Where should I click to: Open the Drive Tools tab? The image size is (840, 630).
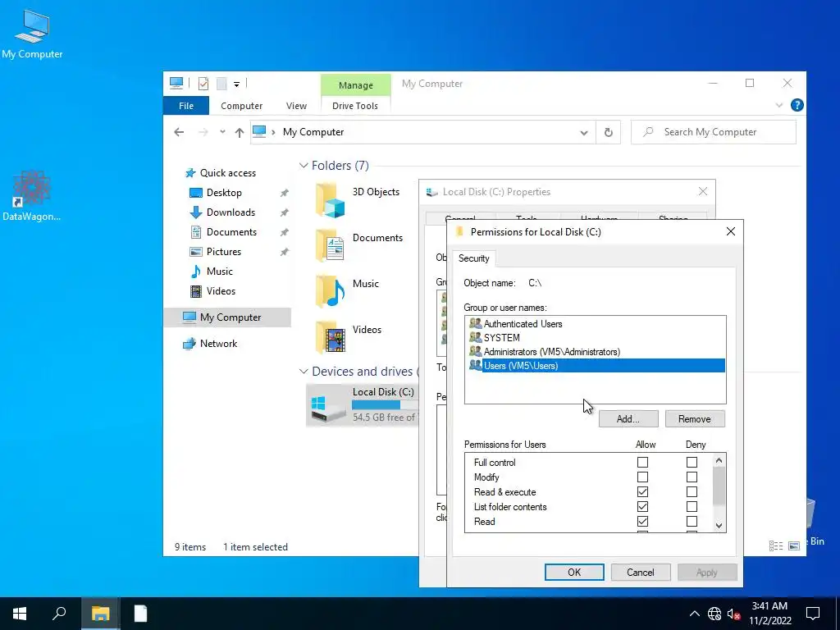(x=355, y=106)
